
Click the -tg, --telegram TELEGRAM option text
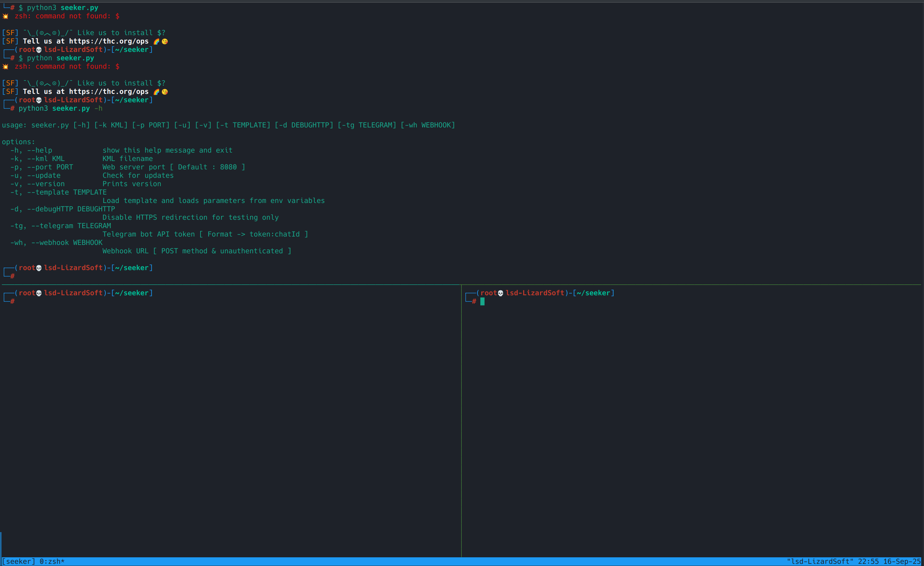point(61,226)
